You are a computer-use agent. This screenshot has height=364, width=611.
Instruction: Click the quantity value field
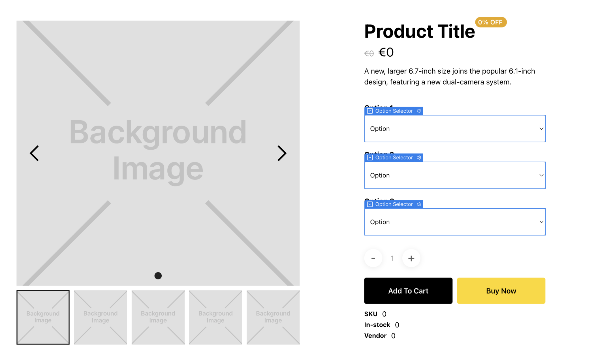392,258
